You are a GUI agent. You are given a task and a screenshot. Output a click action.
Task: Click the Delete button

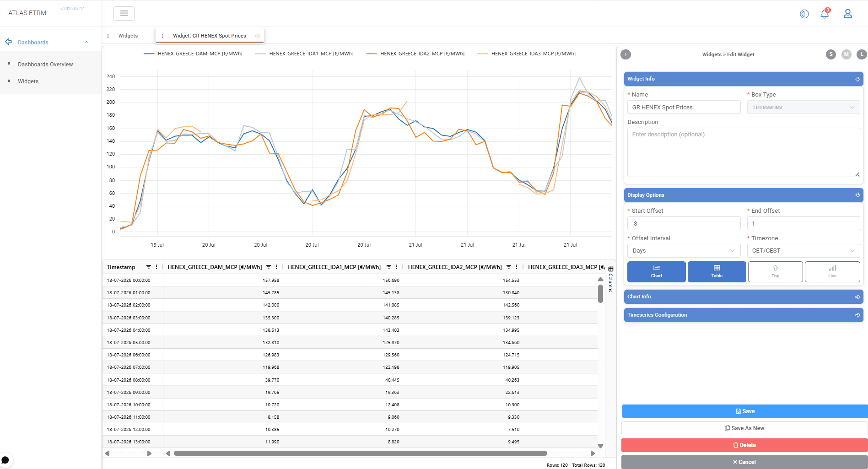pyautogui.click(x=744, y=445)
